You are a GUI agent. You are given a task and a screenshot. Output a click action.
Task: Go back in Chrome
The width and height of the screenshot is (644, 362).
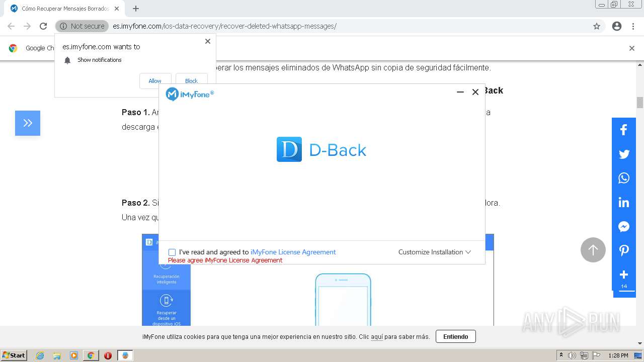coord(11,26)
